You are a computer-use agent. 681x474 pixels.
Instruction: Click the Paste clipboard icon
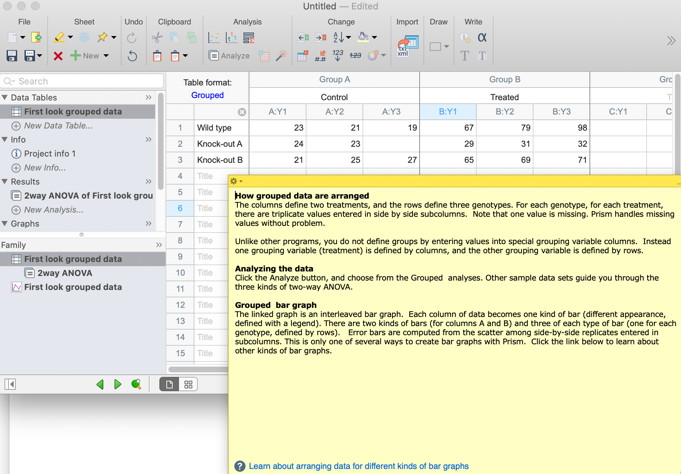click(157, 56)
